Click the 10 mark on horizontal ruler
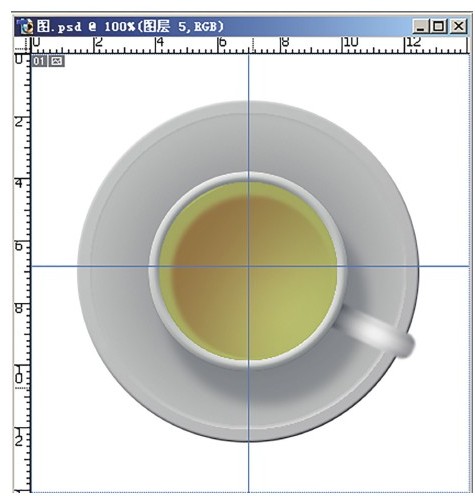The image size is (475, 496). [x=351, y=42]
